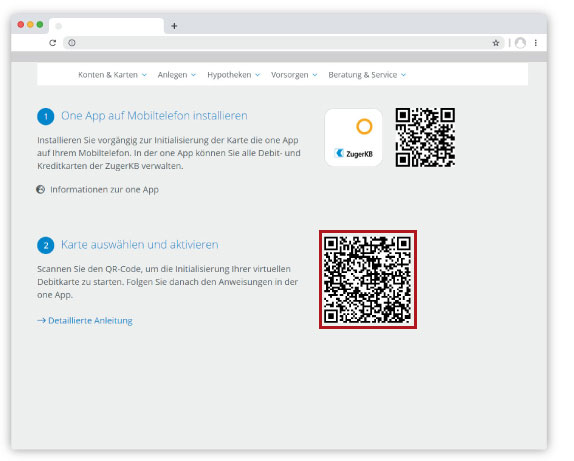Open the Informationen zur one App link
This screenshot has width=574, height=461.
point(104,190)
